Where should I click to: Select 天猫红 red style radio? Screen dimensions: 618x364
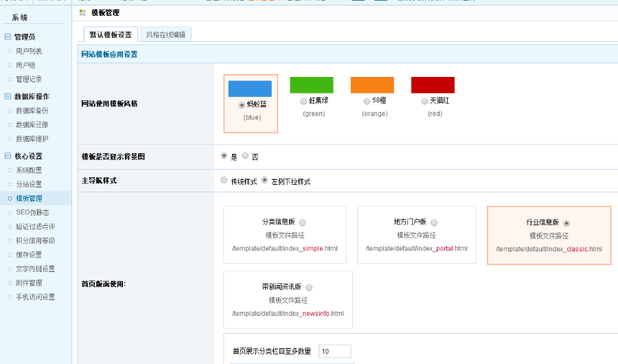point(424,102)
